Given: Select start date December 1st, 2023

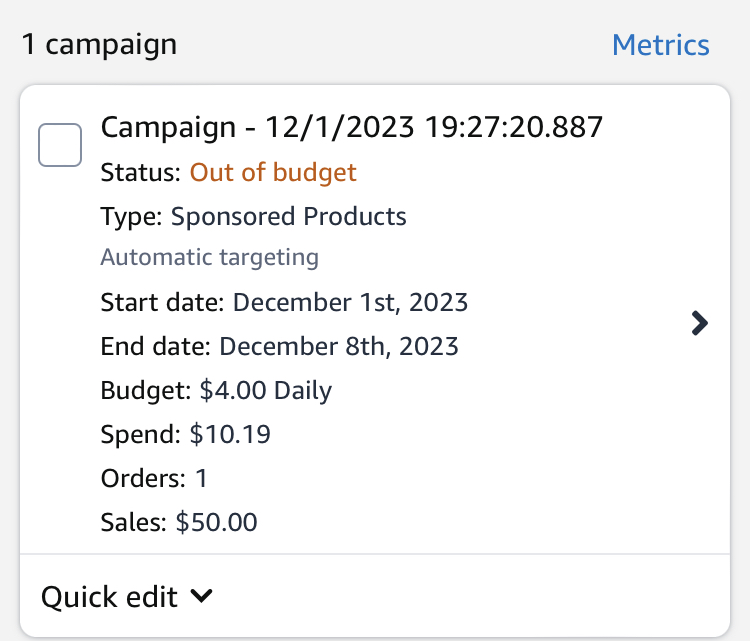Looking at the screenshot, I should tap(350, 302).
